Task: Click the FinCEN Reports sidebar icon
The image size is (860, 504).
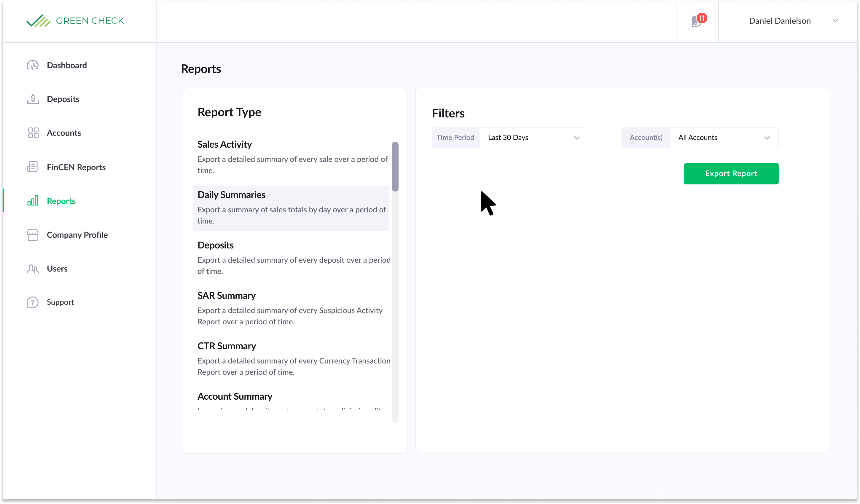Action: point(33,167)
